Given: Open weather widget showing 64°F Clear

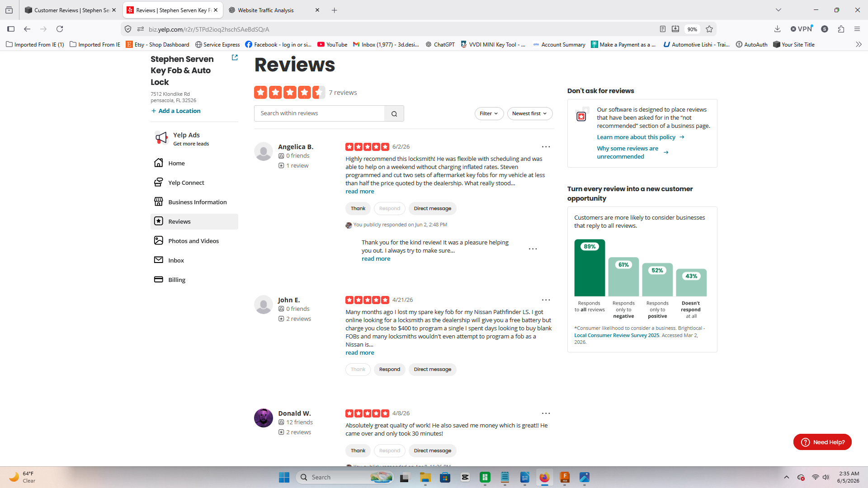Looking at the screenshot, I should coord(23,477).
